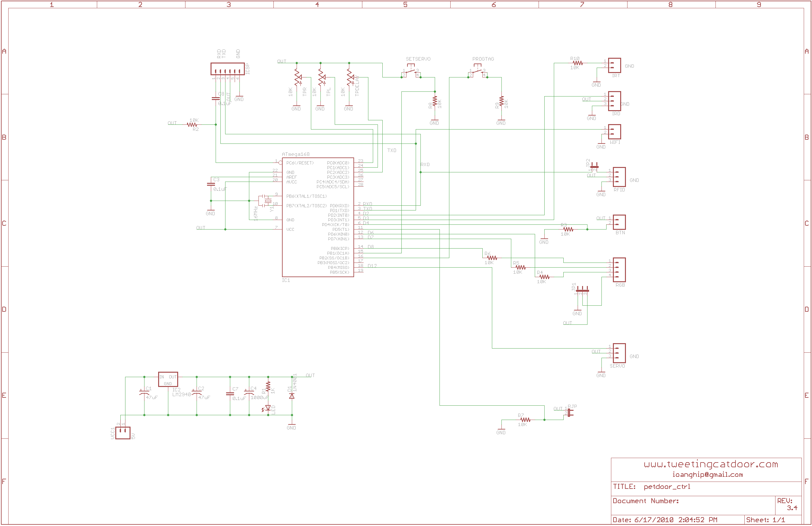Image resolution: width=812 pixels, height=526 pixels.
Task: Click the RFID connector symbol
Action: 619,177
